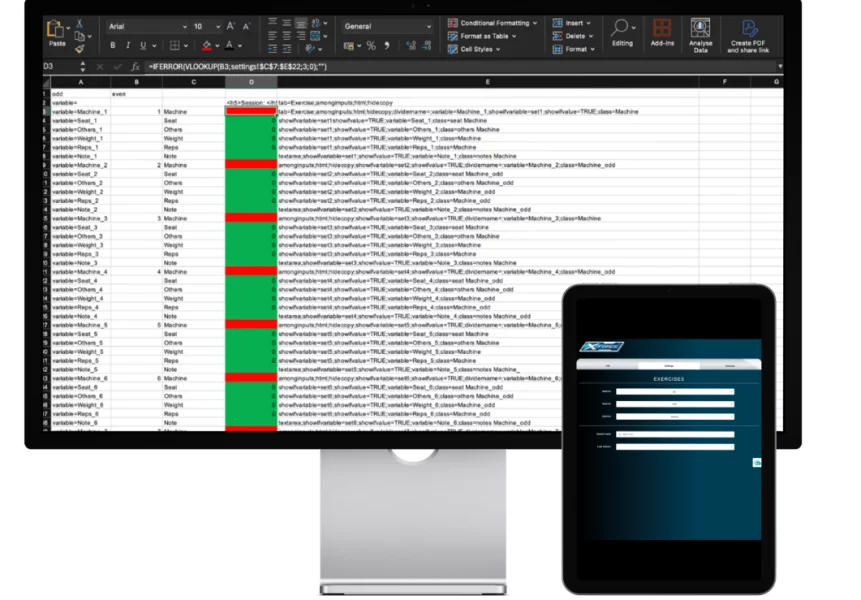Click the Analyse Data button
861x600 pixels.
pos(700,35)
